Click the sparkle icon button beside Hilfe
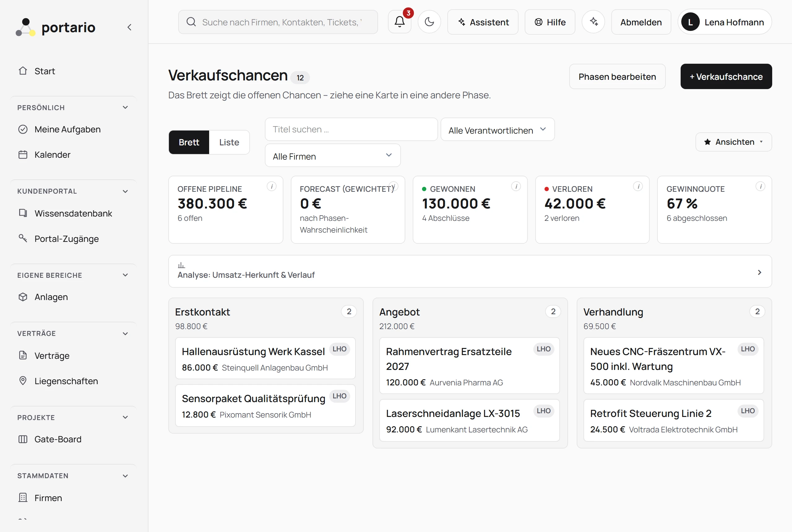The height and width of the screenshot is (532, 792). [593, 22]
